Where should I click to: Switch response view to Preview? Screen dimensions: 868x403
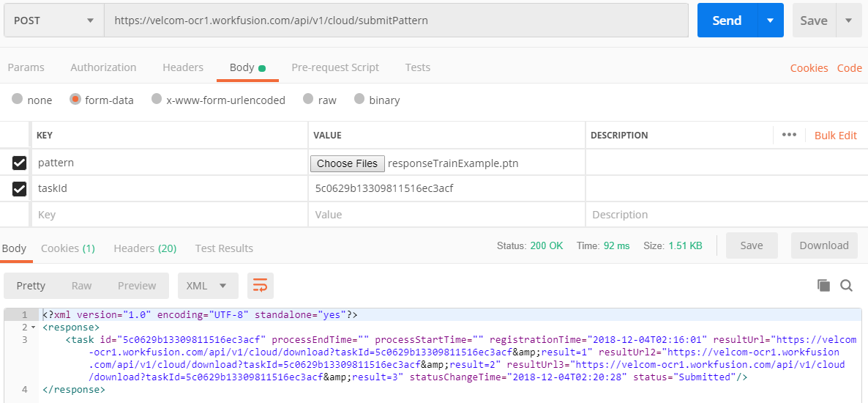tap(137, 286)
